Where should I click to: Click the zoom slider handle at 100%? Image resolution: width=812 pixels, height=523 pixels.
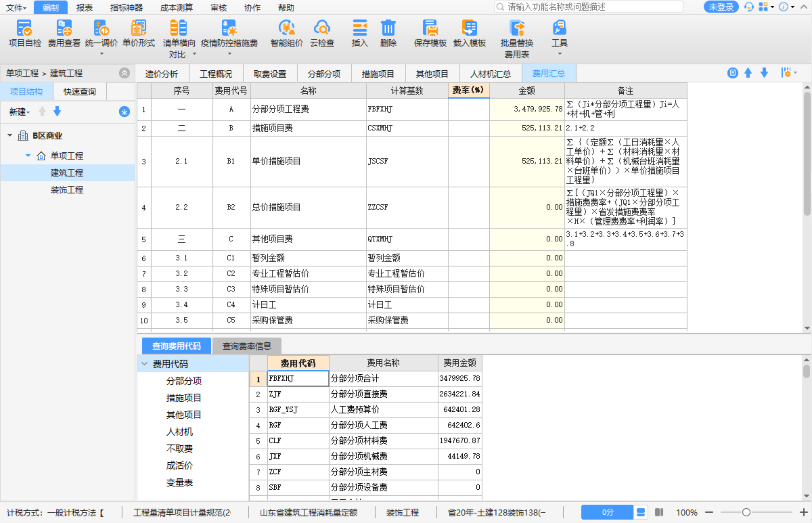point(746,512)
